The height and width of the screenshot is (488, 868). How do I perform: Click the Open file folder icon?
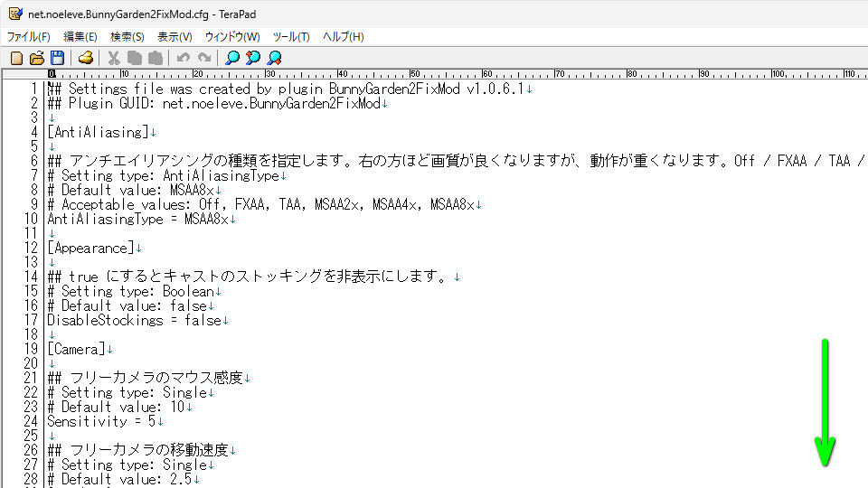[x=37, y=58]
